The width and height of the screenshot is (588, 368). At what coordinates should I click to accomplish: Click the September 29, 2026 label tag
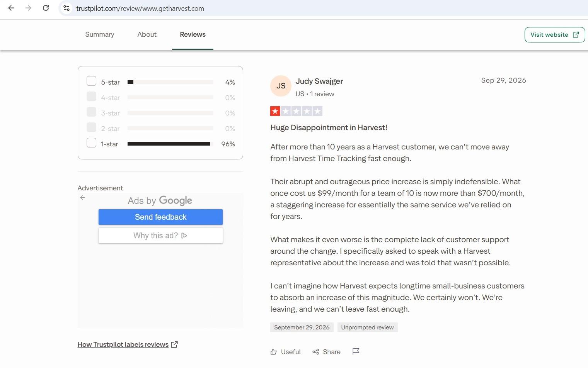(302, 327)
